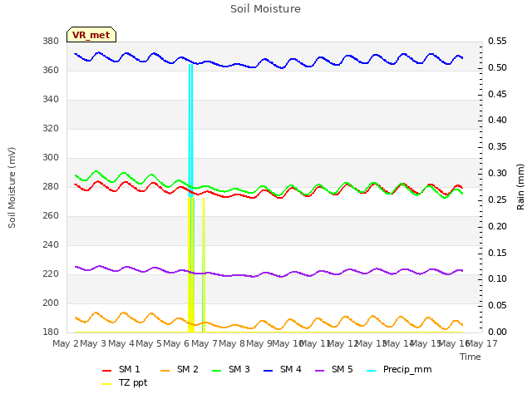Click the isolated yellow TZ ppt bar
The height and width of the screenshot is (399, 532).
pos(204,264)
